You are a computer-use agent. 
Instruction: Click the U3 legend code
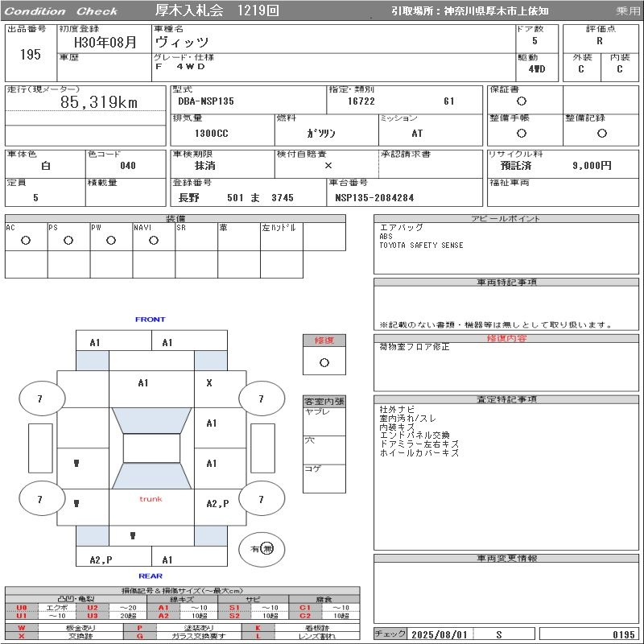click(93, 616)
